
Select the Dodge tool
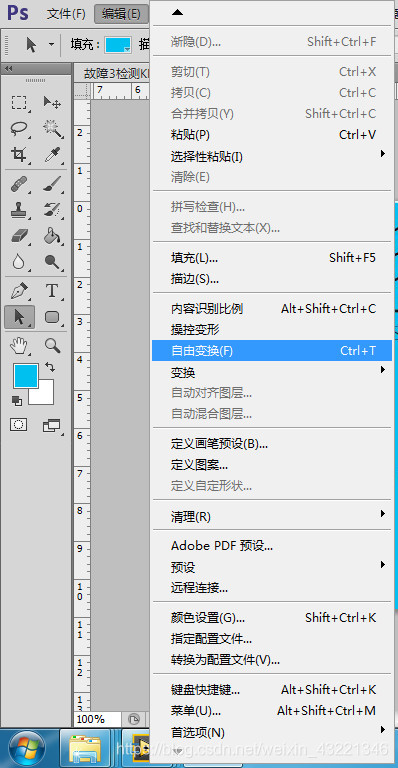coord(51,262)
